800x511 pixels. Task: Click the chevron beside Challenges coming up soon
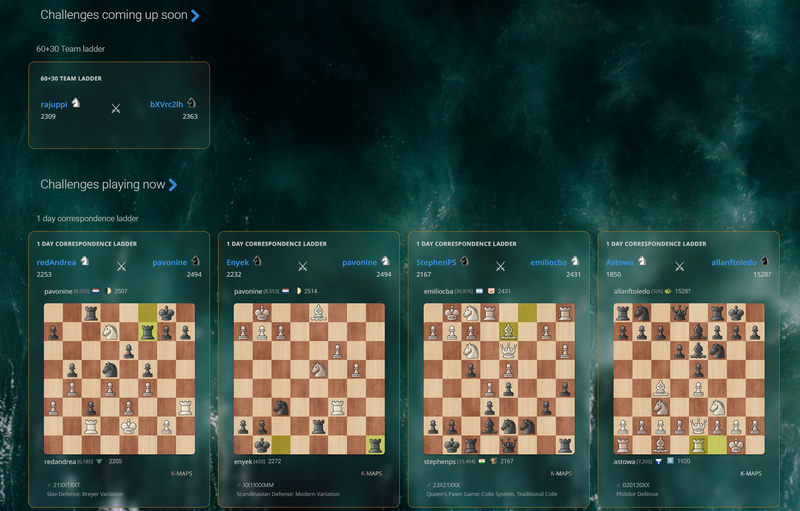point(195,16)
